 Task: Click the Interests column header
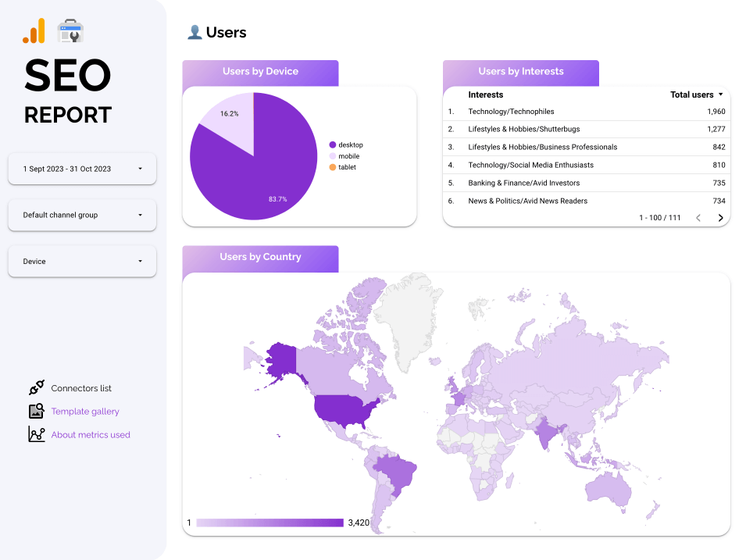tap(485, 95)
